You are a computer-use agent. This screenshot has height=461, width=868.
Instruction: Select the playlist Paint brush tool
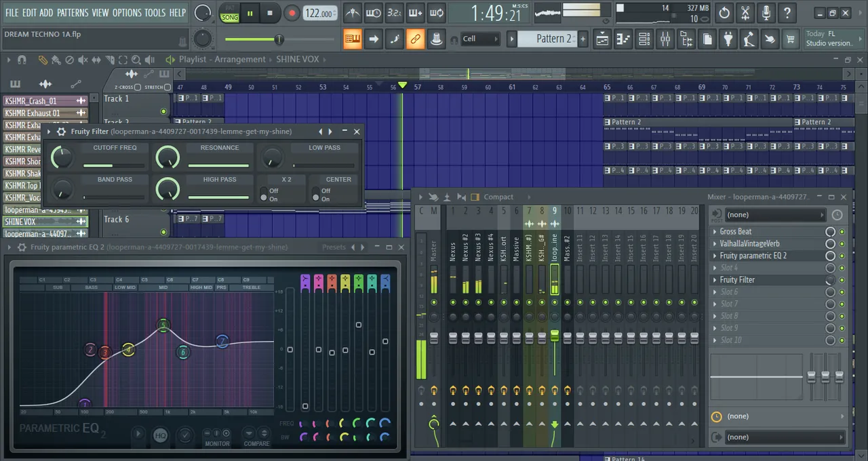click(56, 60)
